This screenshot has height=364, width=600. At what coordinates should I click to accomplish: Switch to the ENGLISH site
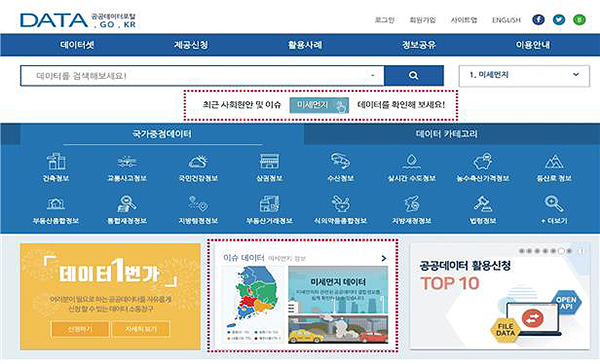[x=506, y=20]
